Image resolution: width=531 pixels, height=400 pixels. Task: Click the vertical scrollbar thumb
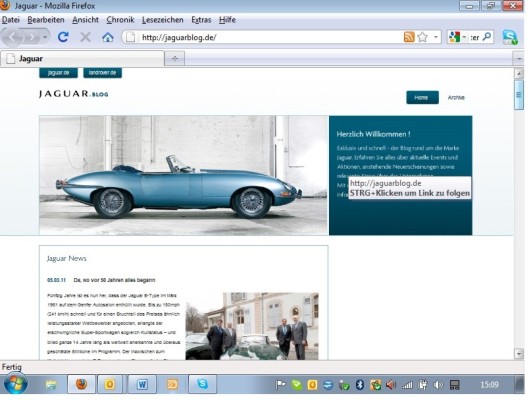[x=519, y=95]
